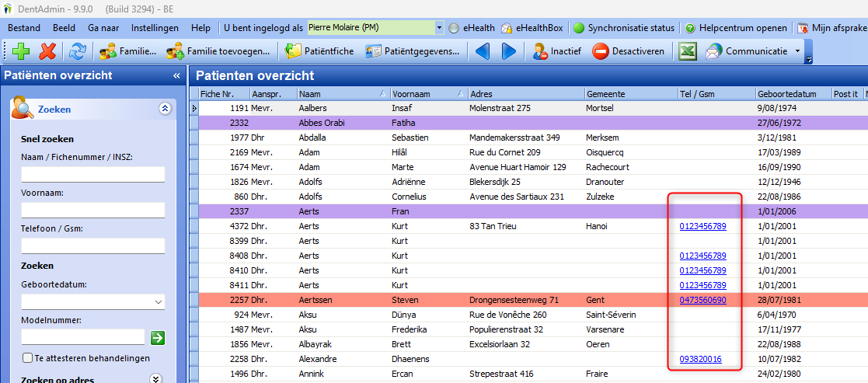Collapse the Zoeken section
Viewport: 868px width, 383px height.
click(165, 109)
